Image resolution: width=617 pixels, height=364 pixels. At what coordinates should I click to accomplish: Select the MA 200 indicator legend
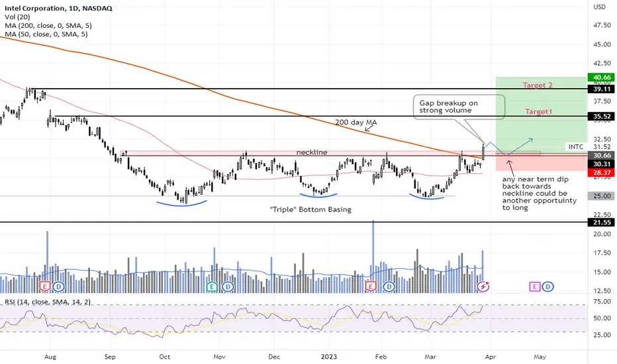[48, 26]
